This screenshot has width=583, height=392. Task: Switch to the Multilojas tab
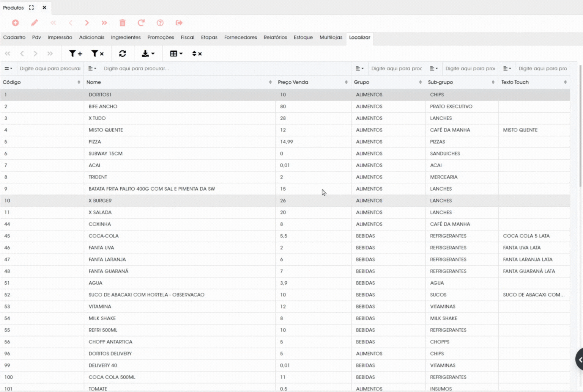[331, 37]
